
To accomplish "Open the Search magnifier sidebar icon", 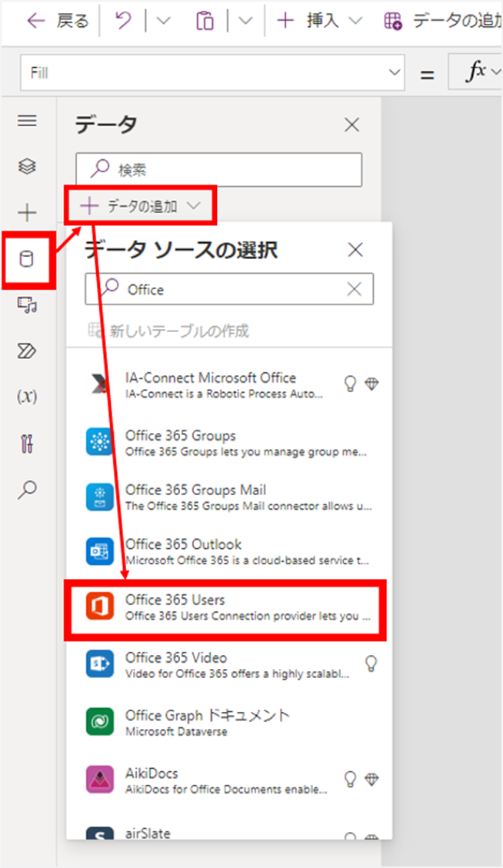I will tap(27, 490).
